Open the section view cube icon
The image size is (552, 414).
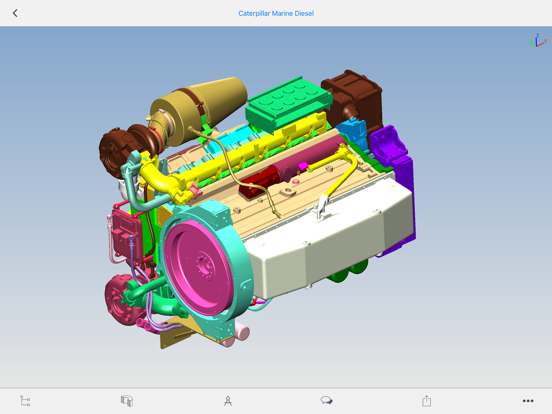click(127, 401)
